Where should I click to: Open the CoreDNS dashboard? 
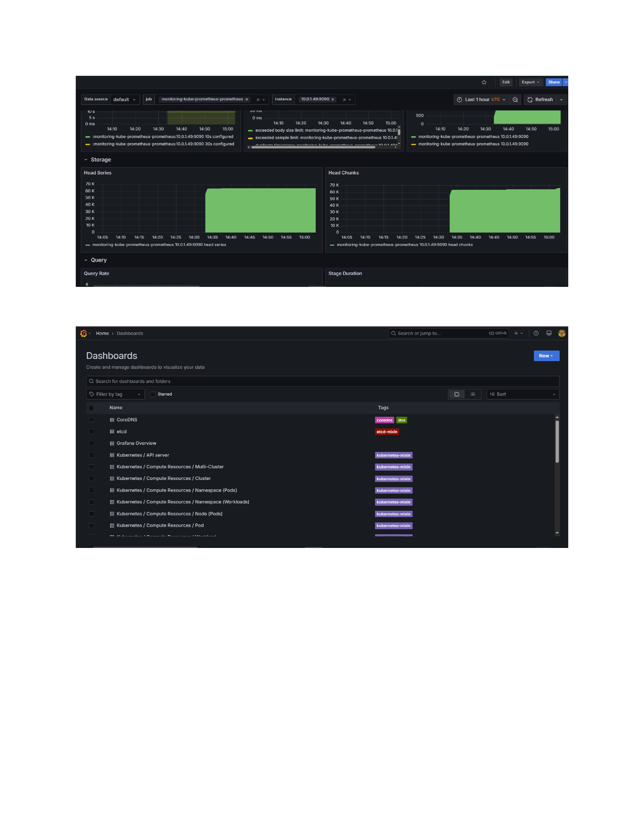[x=127, y=420]
